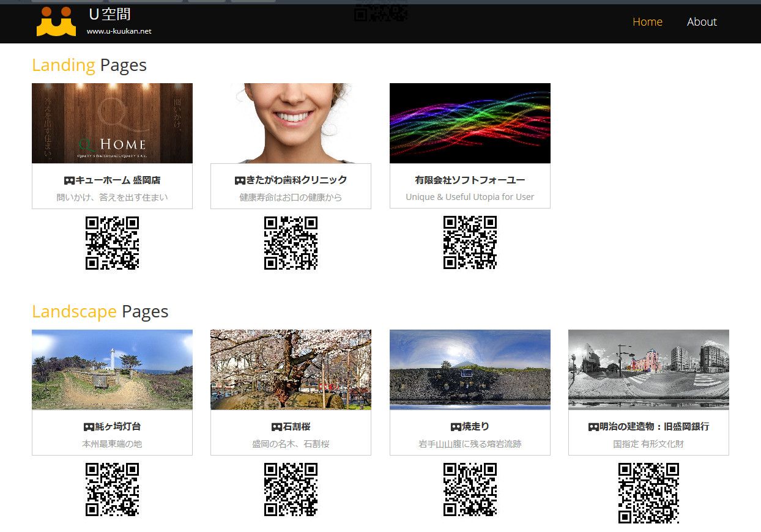Click the 国指定 有形文化財 caption
The image size is (761, 532).
[x=648, y=444]
